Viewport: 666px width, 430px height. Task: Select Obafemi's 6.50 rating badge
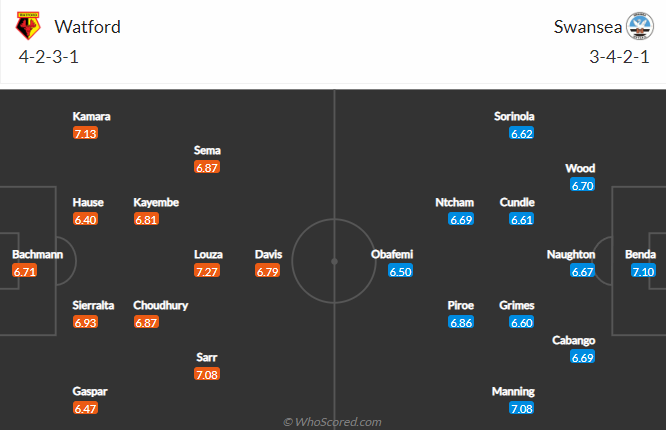click(x=400, y=271)
